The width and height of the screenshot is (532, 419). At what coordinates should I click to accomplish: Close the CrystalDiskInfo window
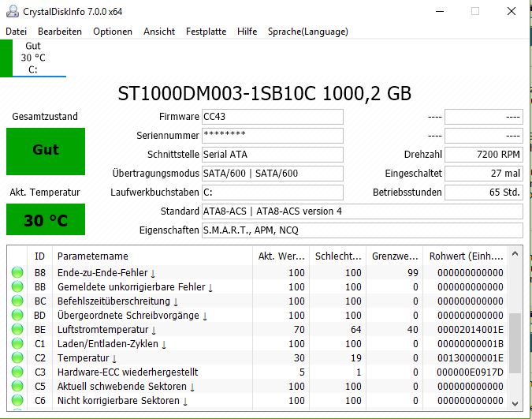[512, 12]
